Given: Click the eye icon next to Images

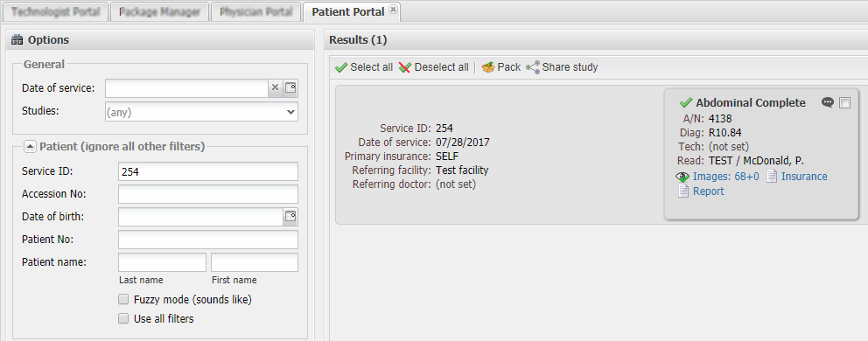Looking at the screenshot, I should click(x=683, y=177).
